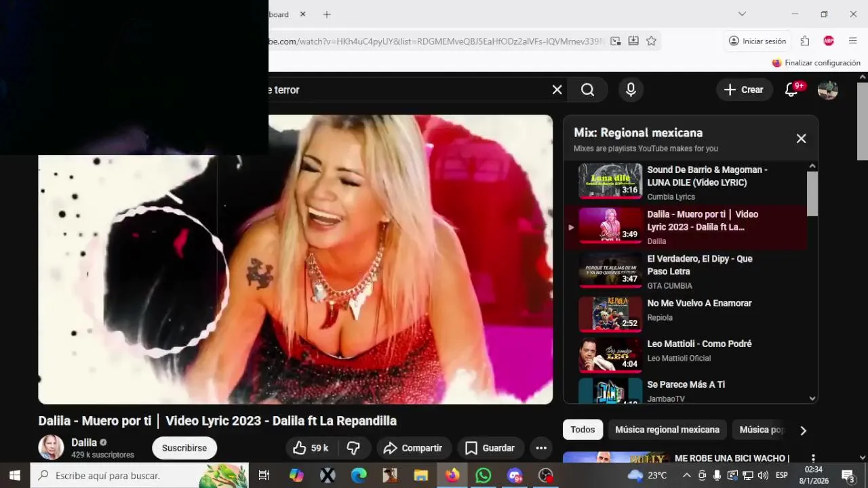Image resolution: width=868 pixels, height=488 pixels.
Task: Open options for ME ROBE UNA BICI video
Action: [813, 458]
